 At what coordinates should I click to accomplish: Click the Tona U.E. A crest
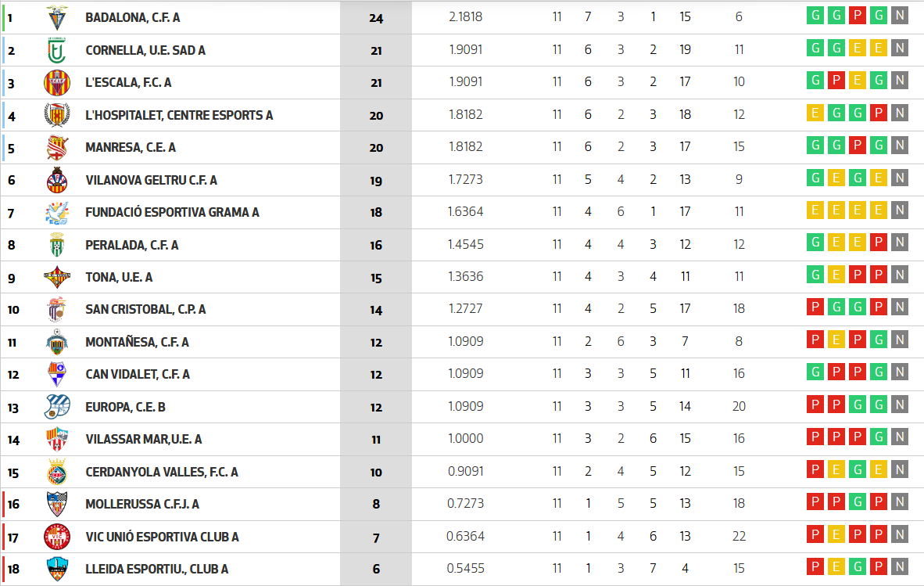[57, 277]
